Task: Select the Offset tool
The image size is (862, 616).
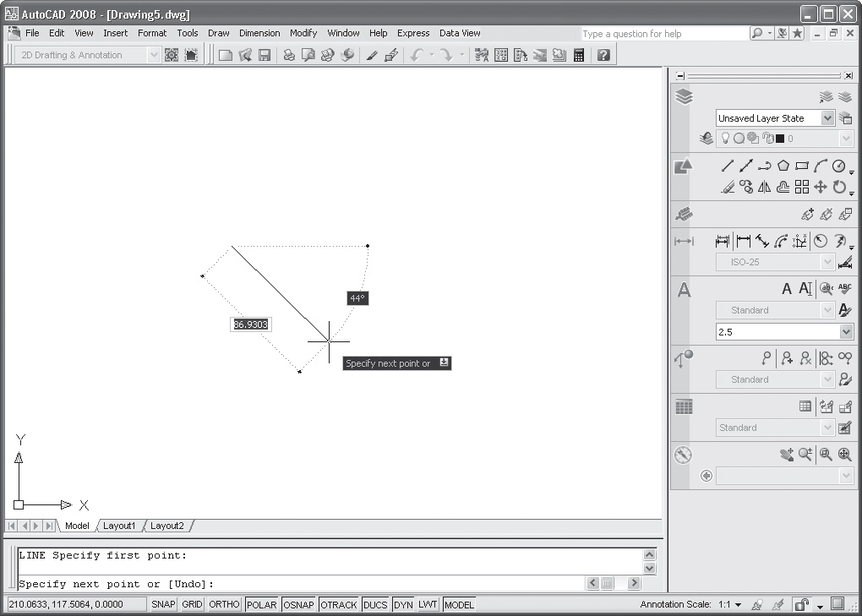Action: (x=783, y=188)
